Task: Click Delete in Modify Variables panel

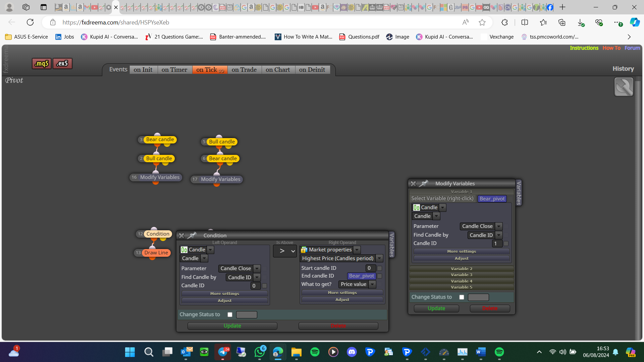Action: click(x=490, y=308)
